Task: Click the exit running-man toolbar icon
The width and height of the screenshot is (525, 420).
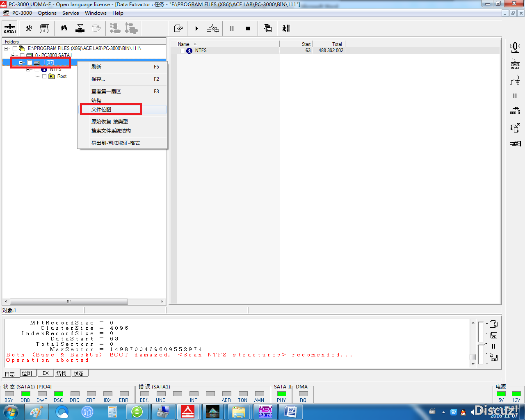Action: click(x=286, y=28)
